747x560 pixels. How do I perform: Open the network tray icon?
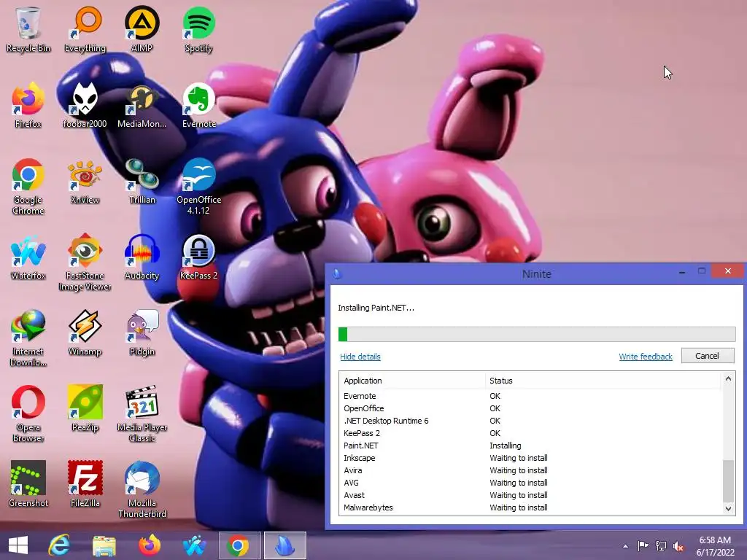pyautogui.click(x=661, y=546)
